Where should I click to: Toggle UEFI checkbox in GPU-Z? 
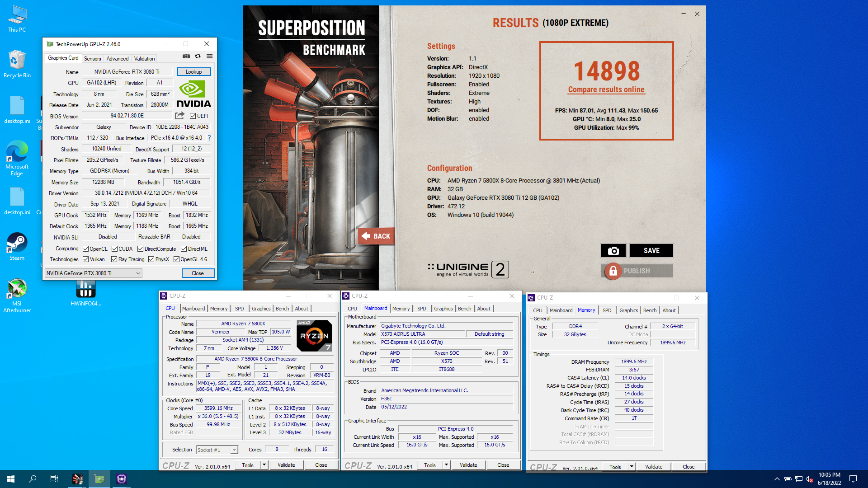(193, 116)
